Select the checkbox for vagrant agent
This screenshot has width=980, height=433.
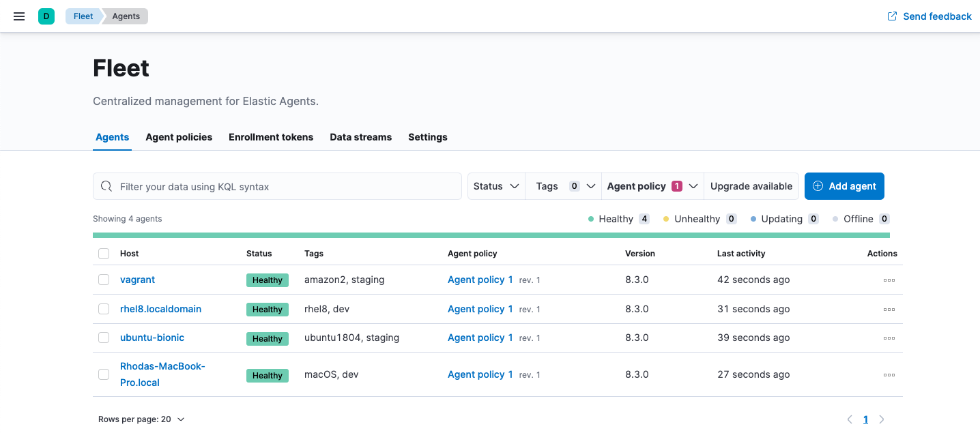104,280
